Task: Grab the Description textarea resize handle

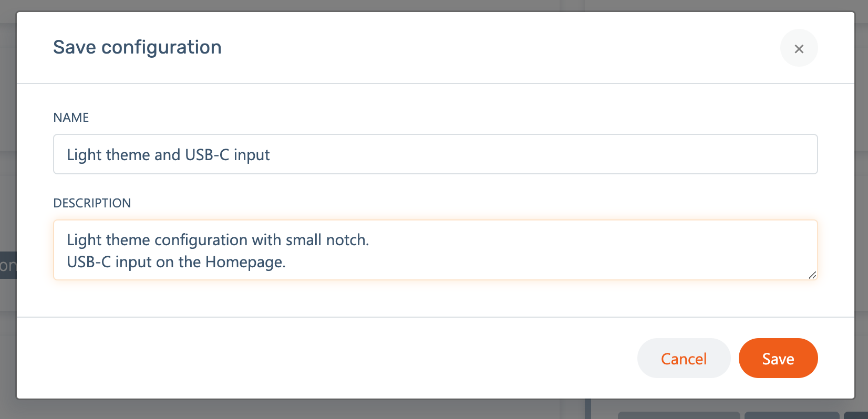Action: point(812,275)
